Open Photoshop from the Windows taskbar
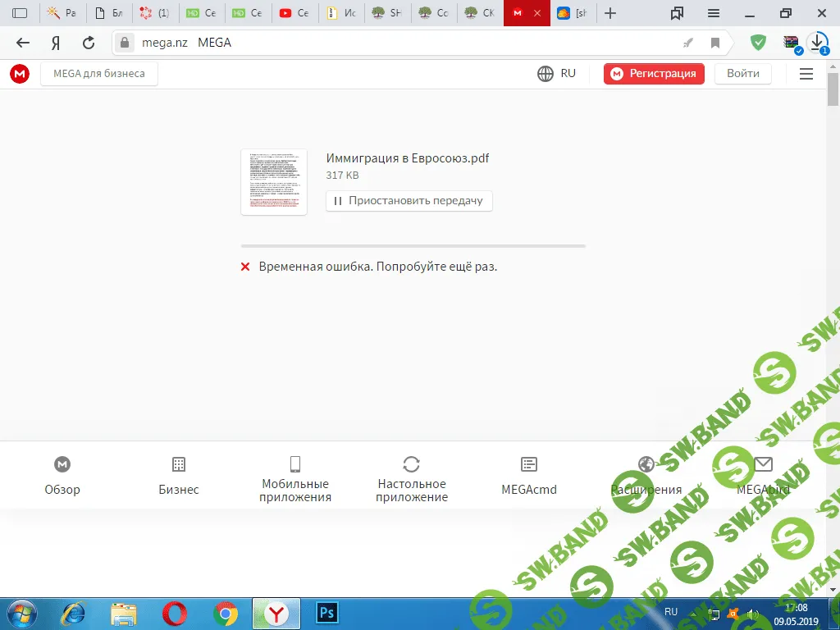Viewport: 840px width, 630px height. tap(328, 612)
